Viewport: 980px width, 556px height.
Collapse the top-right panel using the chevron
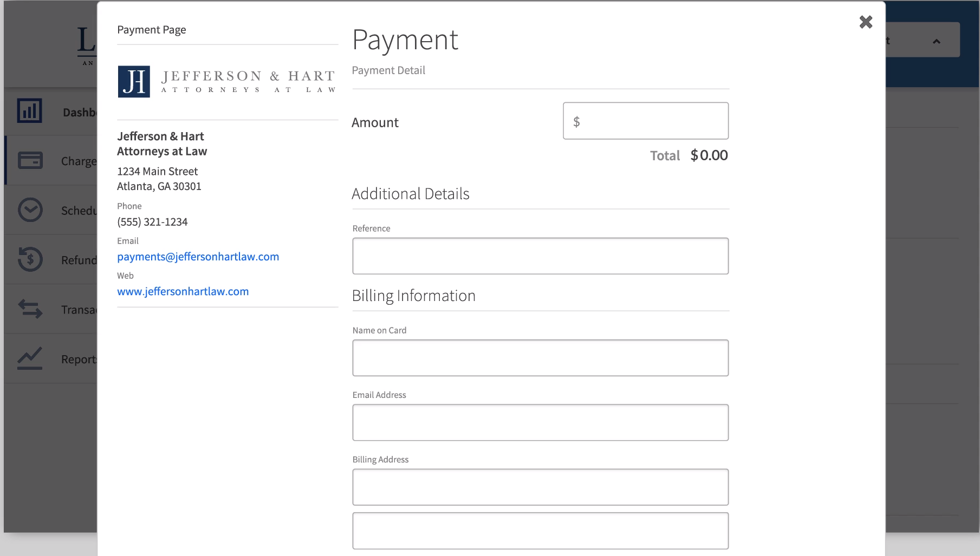937,40
